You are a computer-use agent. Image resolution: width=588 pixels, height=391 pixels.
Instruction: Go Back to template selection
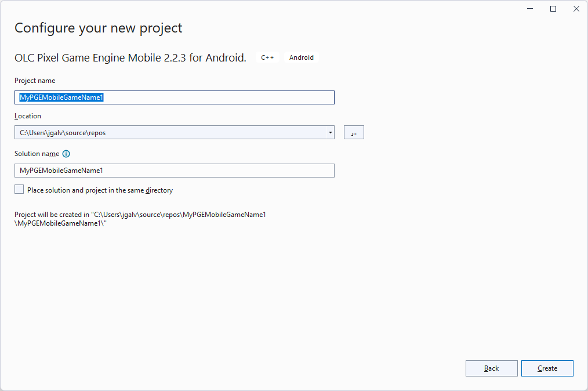point(491,368)
